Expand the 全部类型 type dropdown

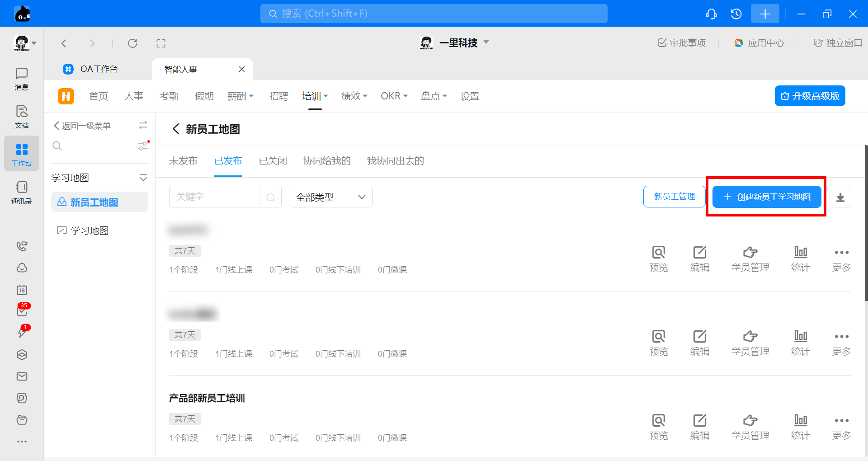(x=330, y=197)
